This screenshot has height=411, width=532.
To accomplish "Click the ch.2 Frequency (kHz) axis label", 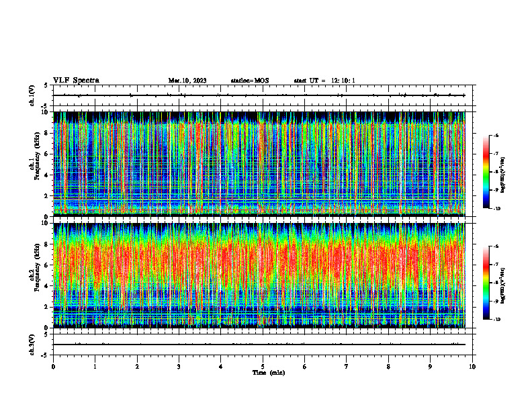I will click(x=35, y=267).
